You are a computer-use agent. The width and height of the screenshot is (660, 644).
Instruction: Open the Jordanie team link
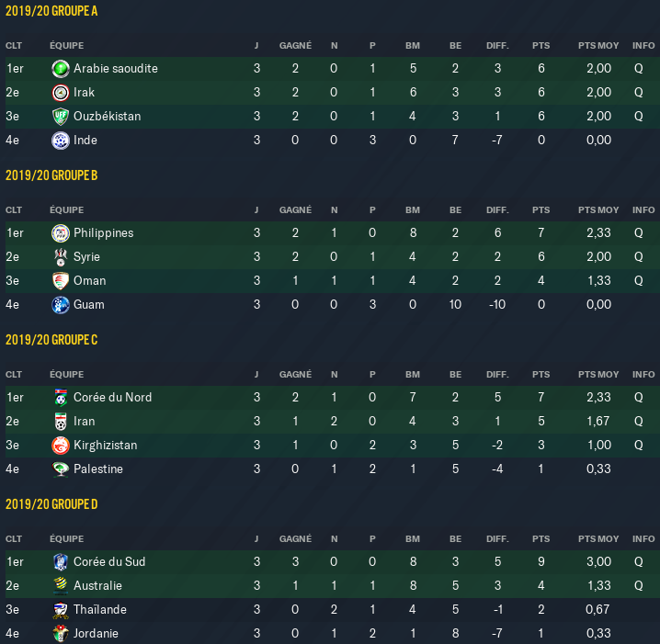click(96, 633)
